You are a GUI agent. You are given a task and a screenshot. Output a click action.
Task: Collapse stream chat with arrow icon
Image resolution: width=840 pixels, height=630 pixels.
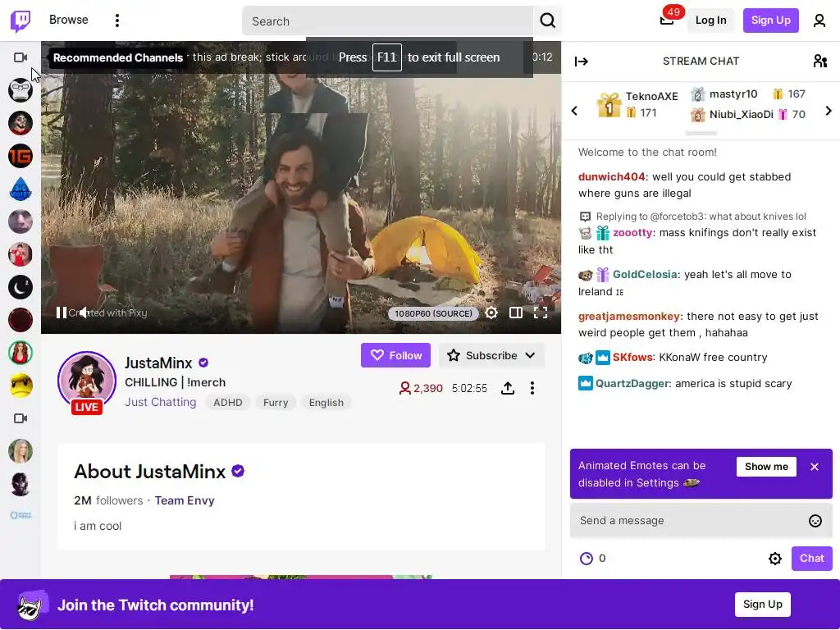(582, 62)
